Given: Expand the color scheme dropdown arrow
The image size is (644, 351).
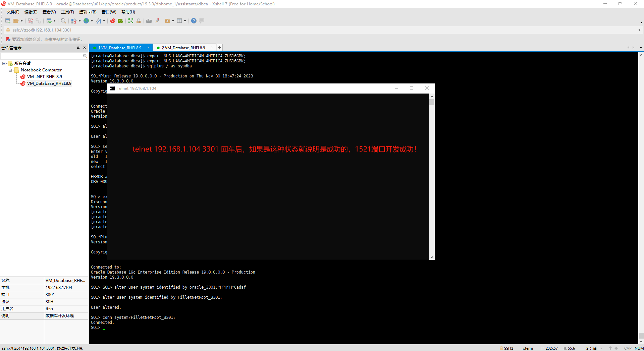Looking at the screenshot, I should 79,21.
